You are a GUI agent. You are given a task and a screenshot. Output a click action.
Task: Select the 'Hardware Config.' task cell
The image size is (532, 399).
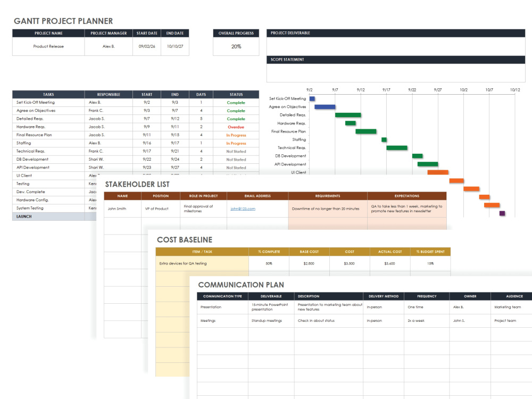pos(48,200)
